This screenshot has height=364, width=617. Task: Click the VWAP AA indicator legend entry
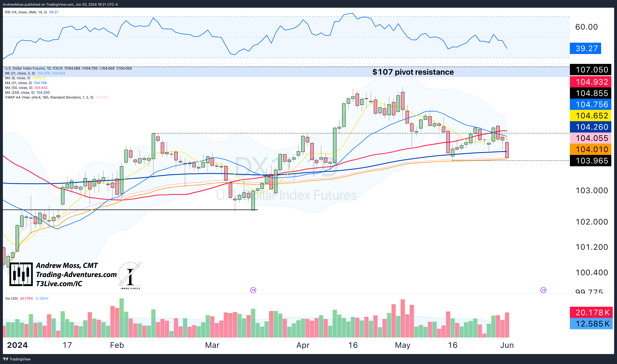[x=49, y=97]
